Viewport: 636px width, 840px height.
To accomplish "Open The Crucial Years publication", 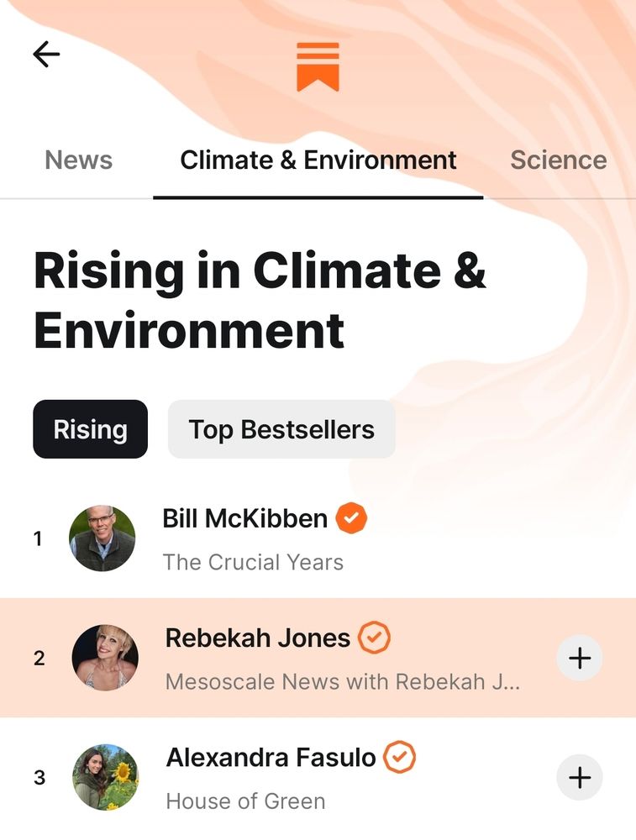I will point(253,562).
